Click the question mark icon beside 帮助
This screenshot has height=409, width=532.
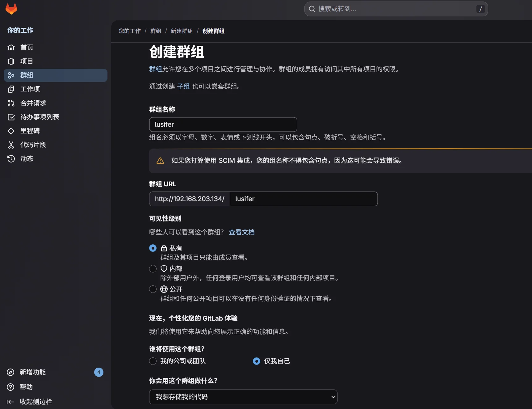click(x=10, y=387)
